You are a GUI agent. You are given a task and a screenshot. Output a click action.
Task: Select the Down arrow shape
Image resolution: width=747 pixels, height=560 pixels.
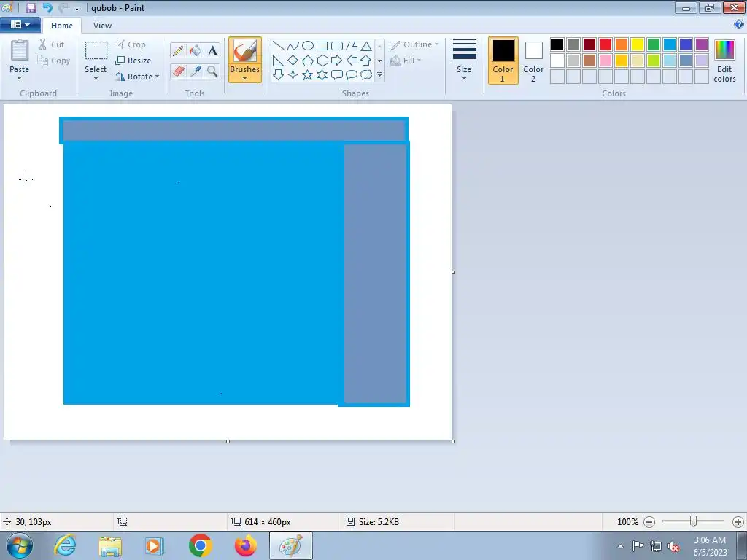point(279,75)
